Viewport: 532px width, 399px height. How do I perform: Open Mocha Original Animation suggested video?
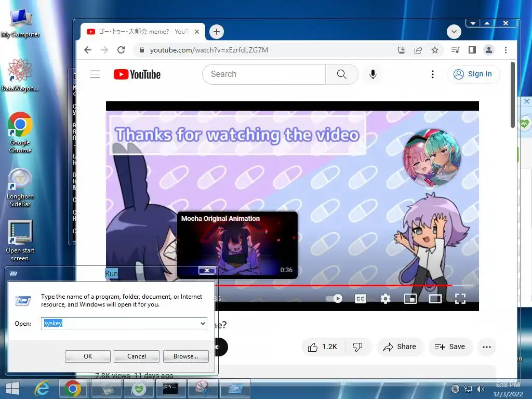[x=237, y=245]
